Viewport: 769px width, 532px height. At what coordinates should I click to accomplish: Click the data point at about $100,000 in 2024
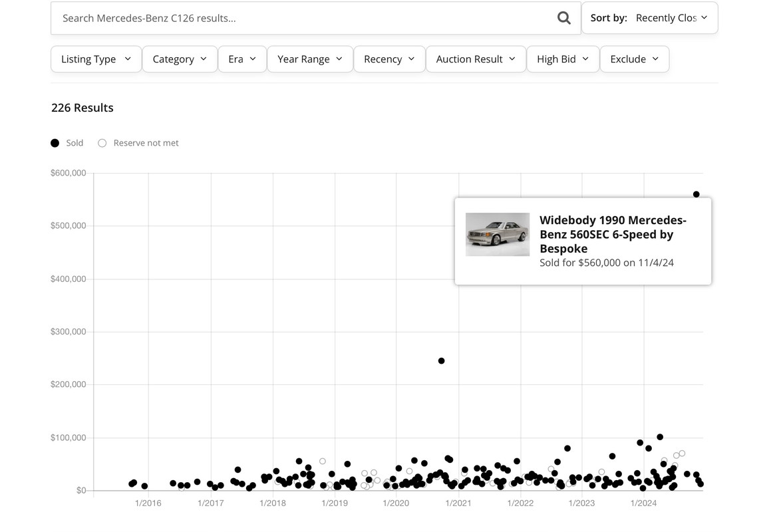click(660, 437)
